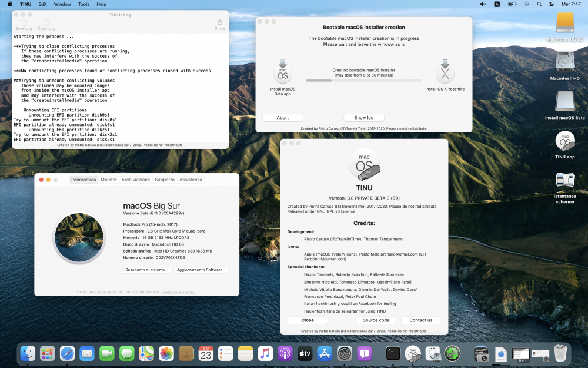Screen dimensions: 588x368
Task: Switch to the Supporto tab
Action: [165, 180]
